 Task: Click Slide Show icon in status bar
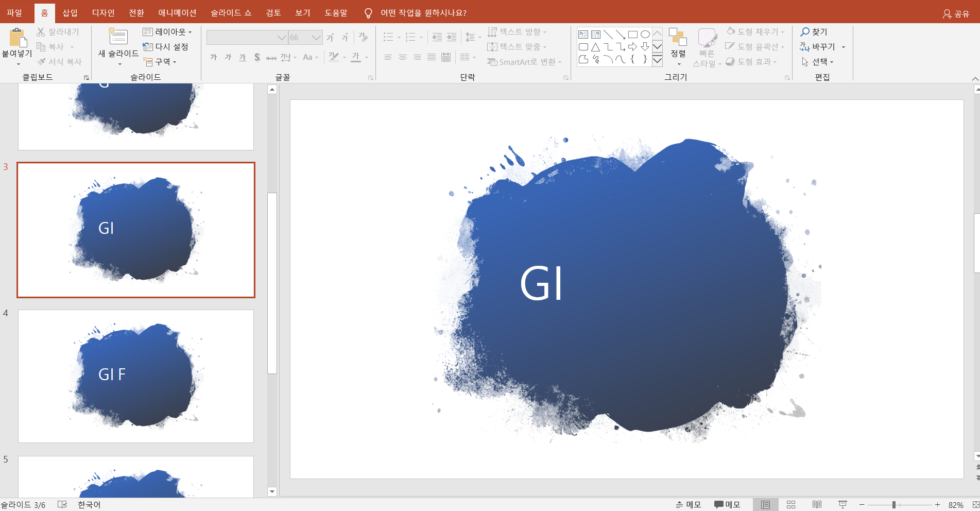[843, 505]
